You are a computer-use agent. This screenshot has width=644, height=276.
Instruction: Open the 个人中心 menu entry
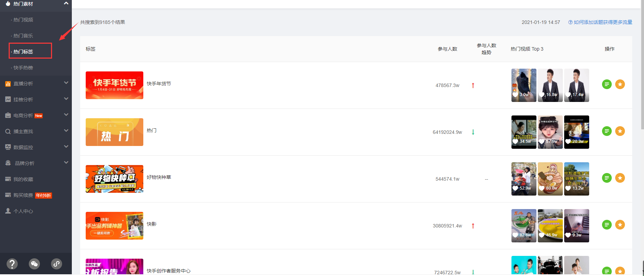(23, 211)
